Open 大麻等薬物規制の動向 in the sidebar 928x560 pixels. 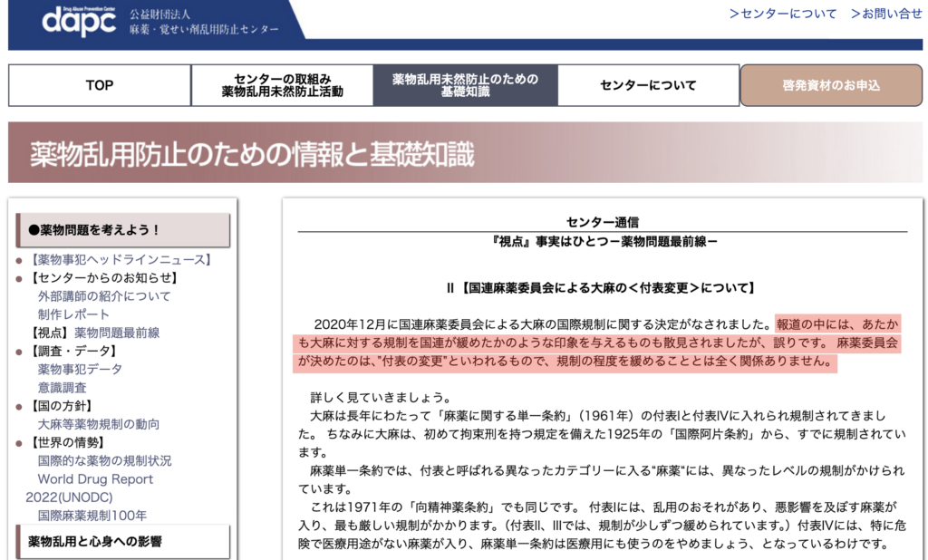(98, 424)
